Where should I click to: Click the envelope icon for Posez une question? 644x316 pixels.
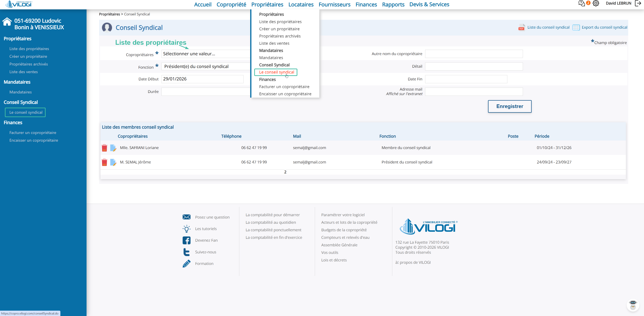tap(186, 217)
